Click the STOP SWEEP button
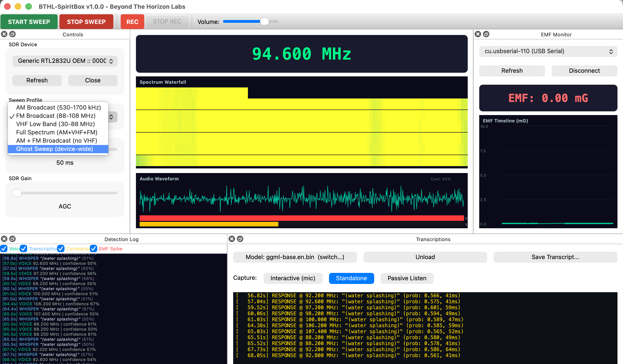The image size is (623, 364). click(86, 22)
